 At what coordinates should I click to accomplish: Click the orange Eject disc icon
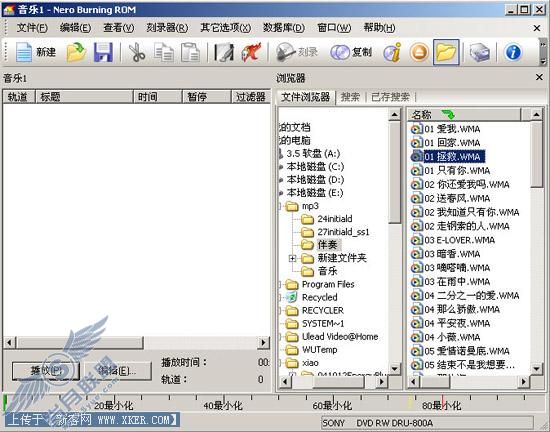tap(419, 53)
